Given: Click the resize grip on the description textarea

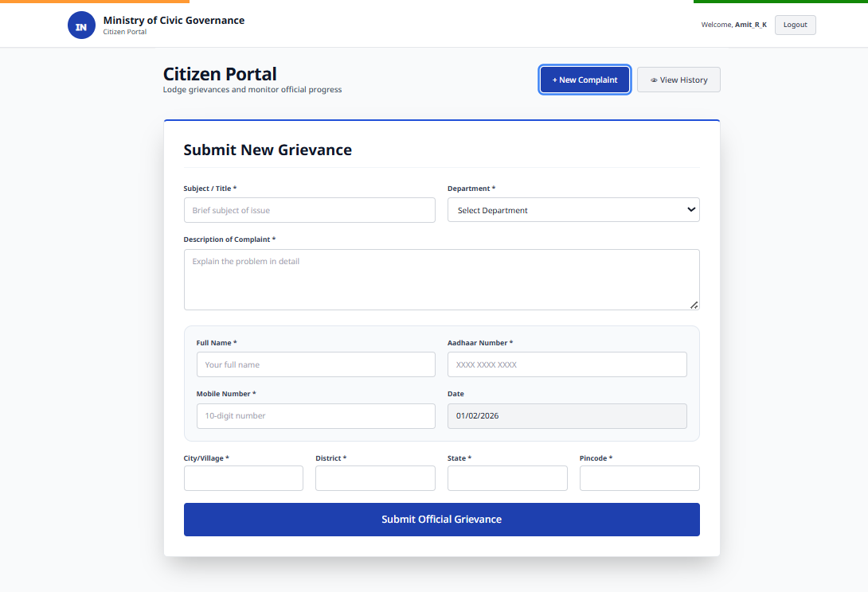Looking at the screenshot, I should click(x=694, y=305).
